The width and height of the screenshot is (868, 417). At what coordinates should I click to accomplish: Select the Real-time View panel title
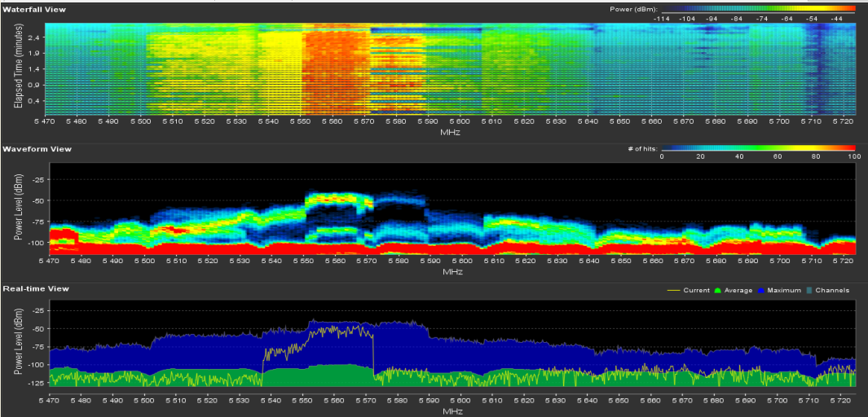pyautogui.click(x=37, y=288)
